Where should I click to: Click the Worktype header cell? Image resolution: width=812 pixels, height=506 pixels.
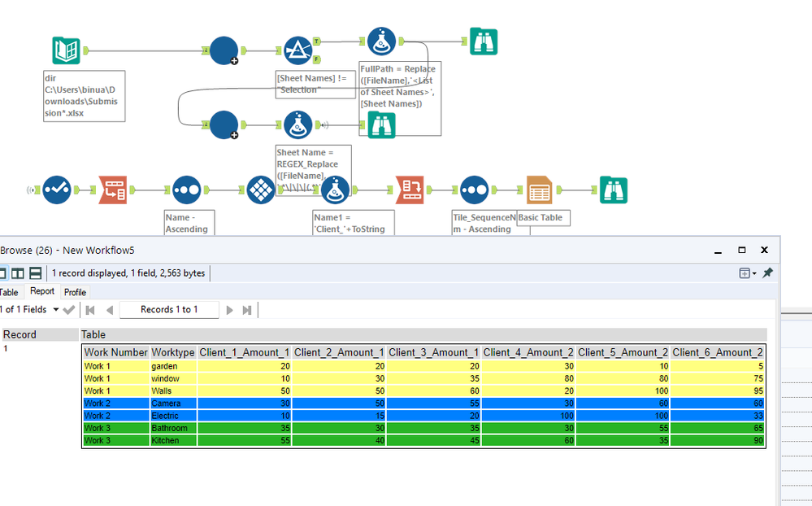tap(173, 352)
